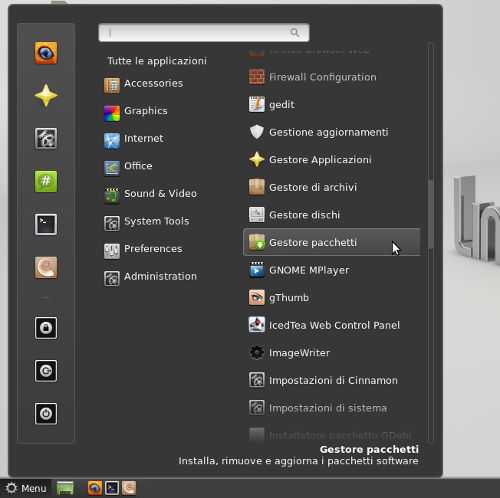Click Gestione aggiornamenti shield icon
The width and height of the screenshot is (500, 498).
tap(257, 132)
